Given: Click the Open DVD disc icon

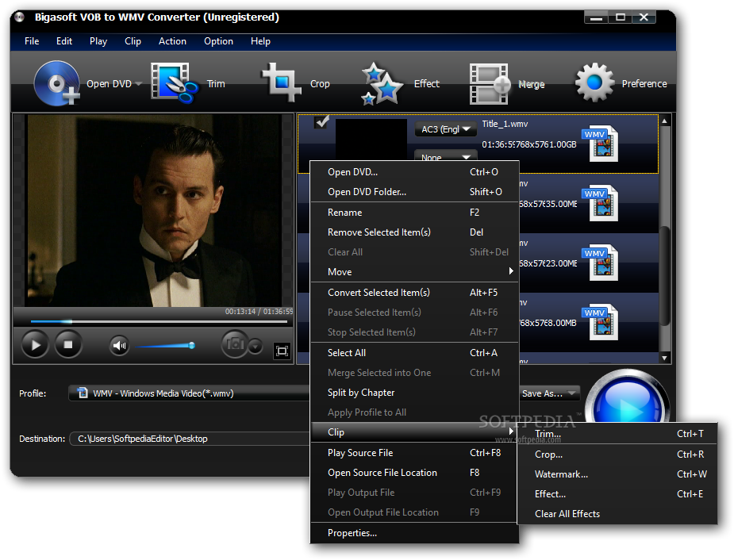Looking at the screenshot, I should pos(56,83).
